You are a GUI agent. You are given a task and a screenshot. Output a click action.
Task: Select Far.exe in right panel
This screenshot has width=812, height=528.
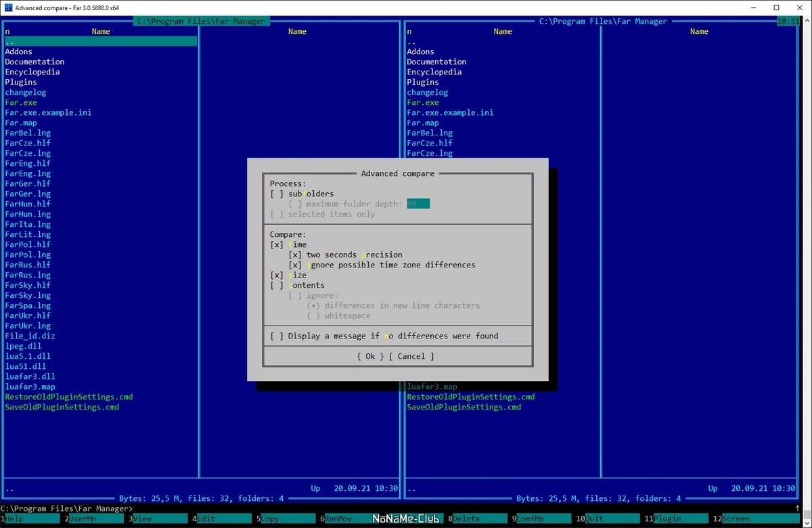pyautogui.click(x=423, y=102)
